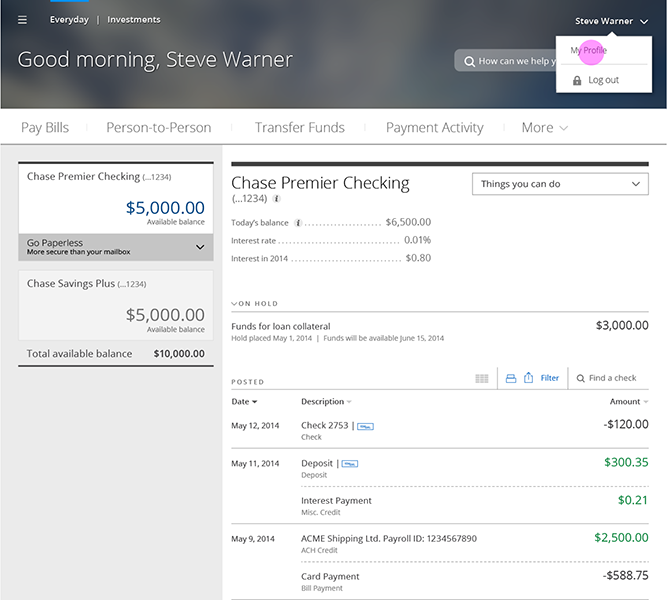667x600 pixels.
Task: Click the lock icon beside Log out
Action: click(577, 80)
